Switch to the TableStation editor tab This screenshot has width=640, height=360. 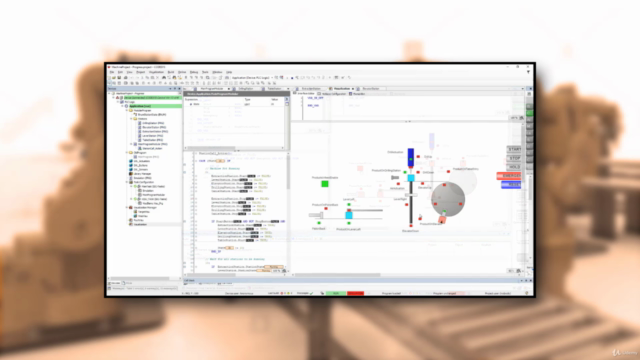coord(274,89)
